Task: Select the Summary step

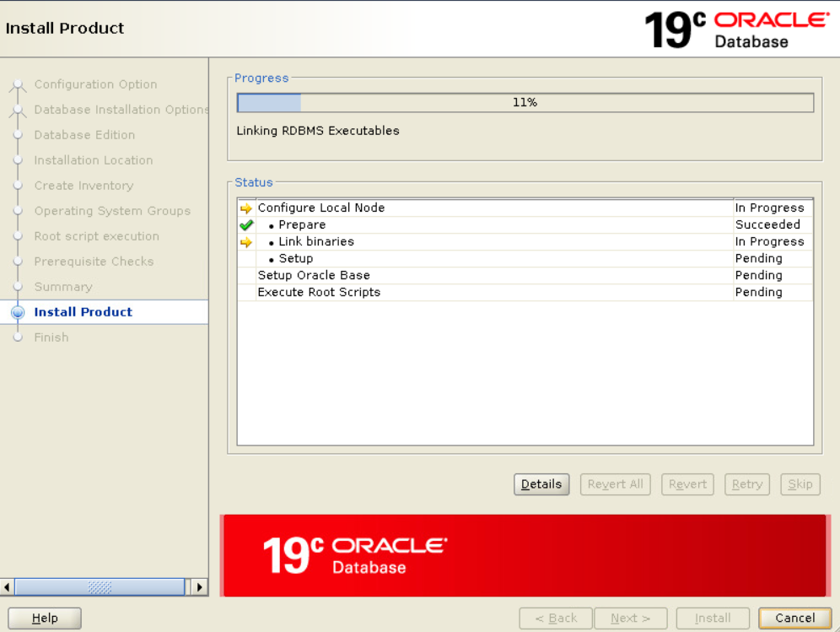Action: (63, 287)
